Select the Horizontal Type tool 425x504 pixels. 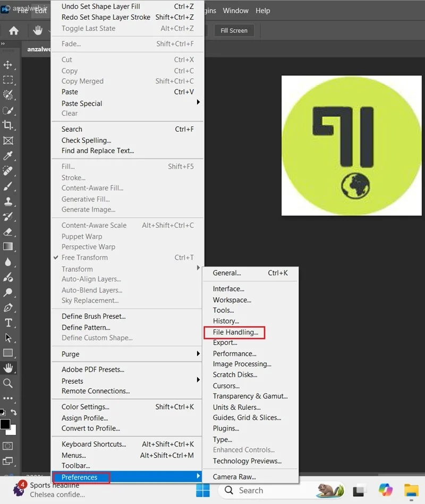coord(8,323)
